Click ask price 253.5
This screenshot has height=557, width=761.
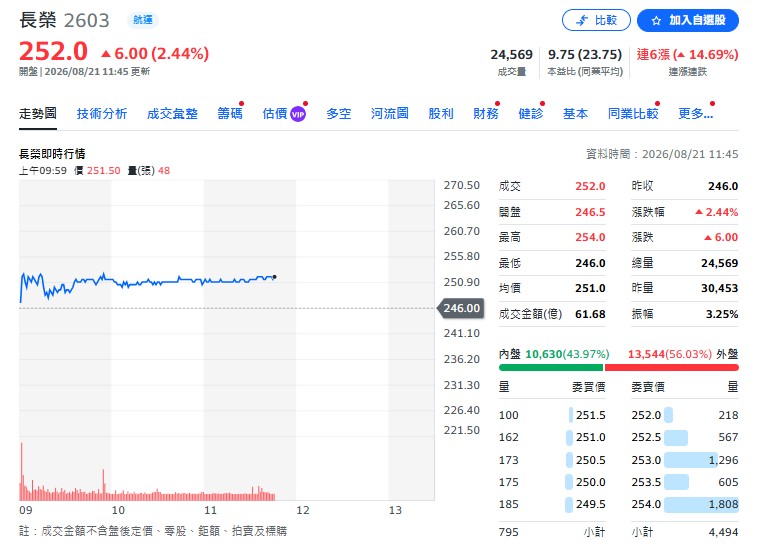[646, 482]
